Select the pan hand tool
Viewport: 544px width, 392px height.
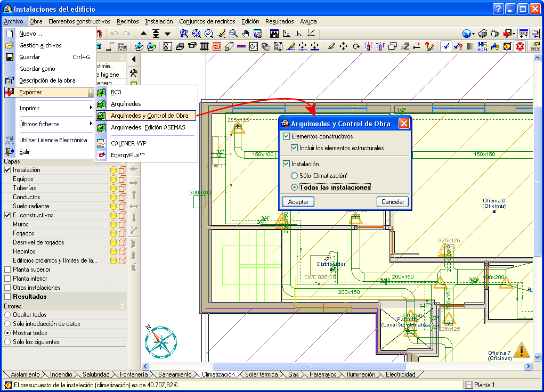tap(246, 34)
